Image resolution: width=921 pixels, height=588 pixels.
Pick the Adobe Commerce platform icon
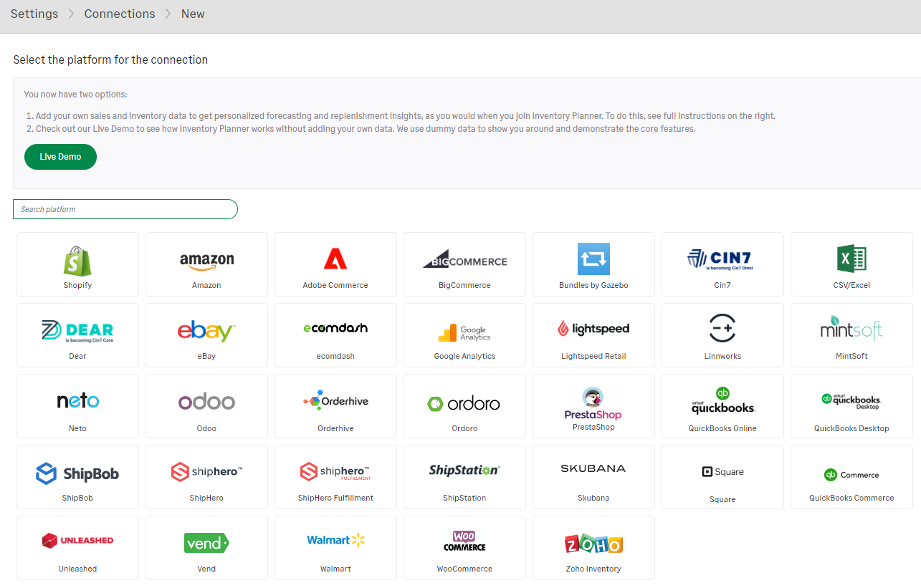[x=335, y=259]
